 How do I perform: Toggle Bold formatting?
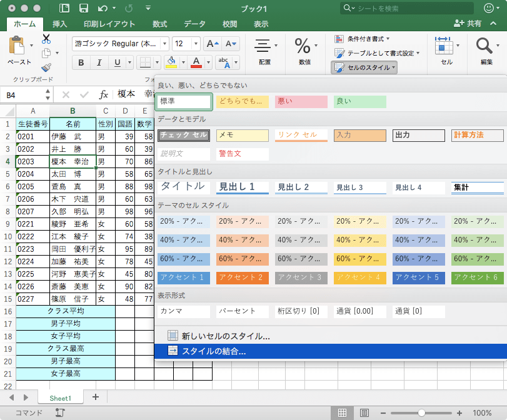coord(81,62)
